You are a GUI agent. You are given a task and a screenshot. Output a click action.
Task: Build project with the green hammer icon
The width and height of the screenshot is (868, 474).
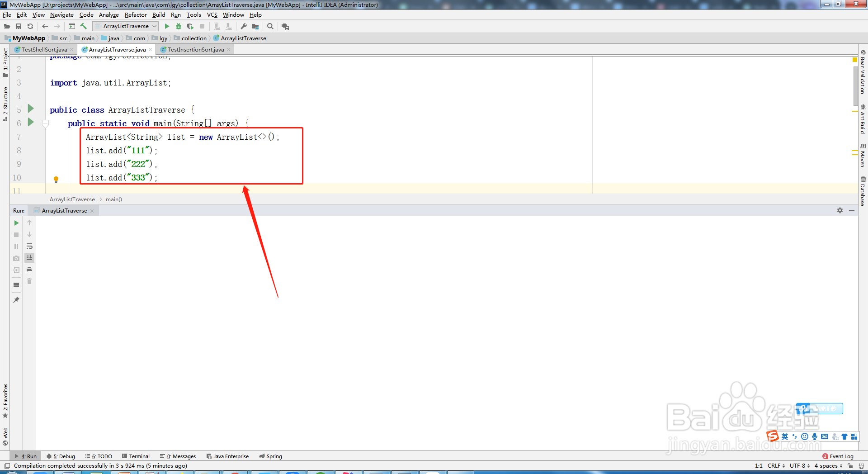[84, 26]
